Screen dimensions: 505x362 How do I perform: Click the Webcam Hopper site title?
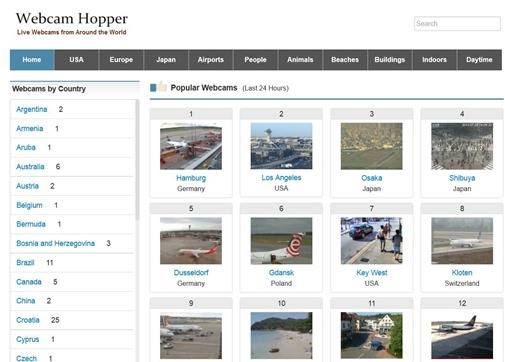click(72, 18)
